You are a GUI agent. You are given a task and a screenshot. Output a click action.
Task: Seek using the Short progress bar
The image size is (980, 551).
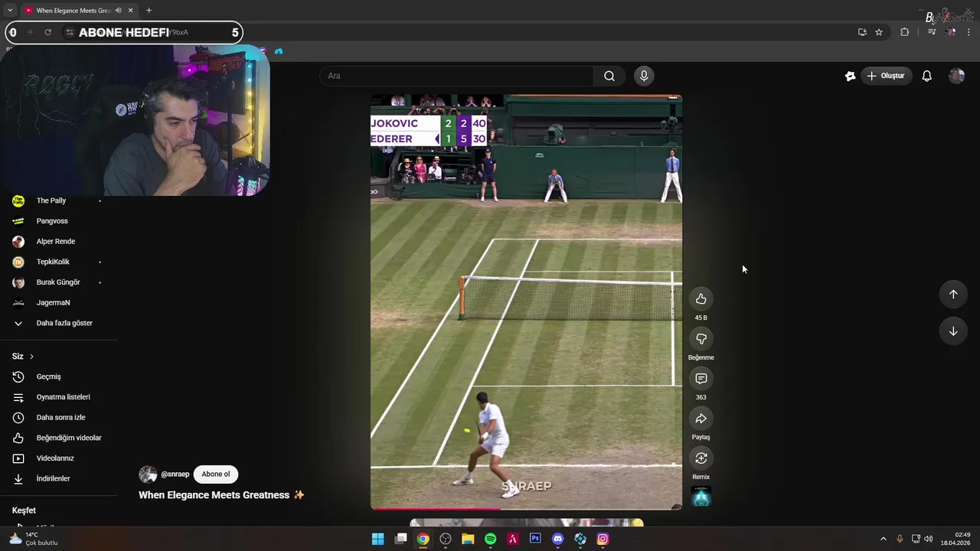coord(526,508)
